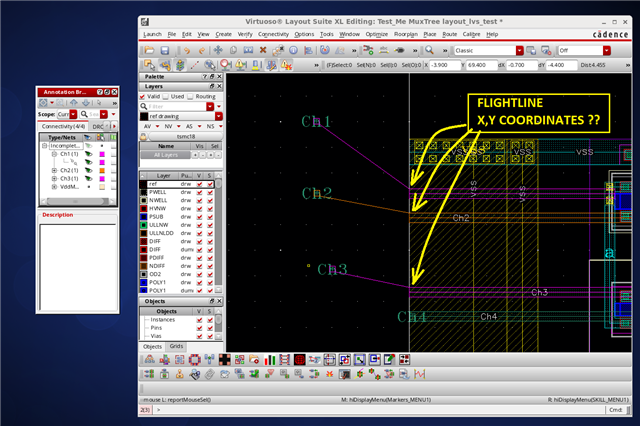The width and height of the screenshot is (640, 426).
Task: Click the Type/Nets column header
Action: coord(62,138)
